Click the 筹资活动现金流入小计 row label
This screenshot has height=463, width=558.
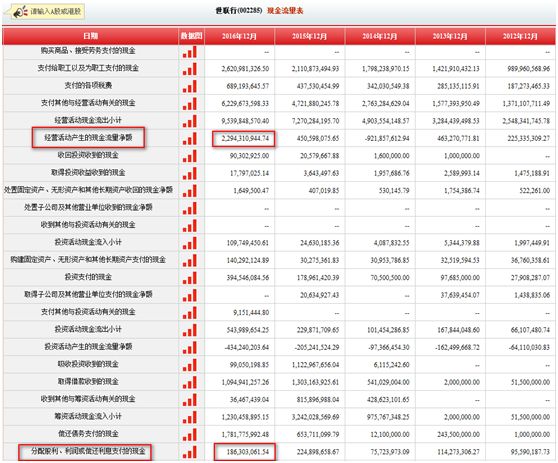tap(88, 416)
